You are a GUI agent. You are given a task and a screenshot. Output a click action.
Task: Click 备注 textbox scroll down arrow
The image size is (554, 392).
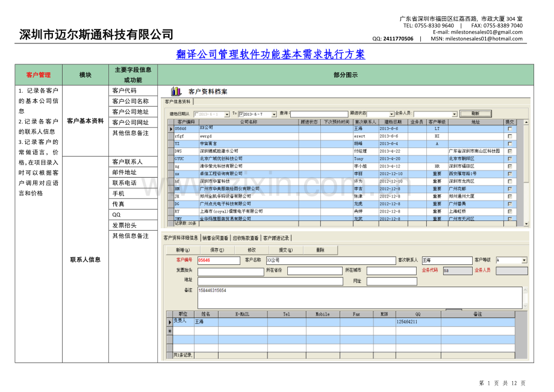click(x=525, y=305)
